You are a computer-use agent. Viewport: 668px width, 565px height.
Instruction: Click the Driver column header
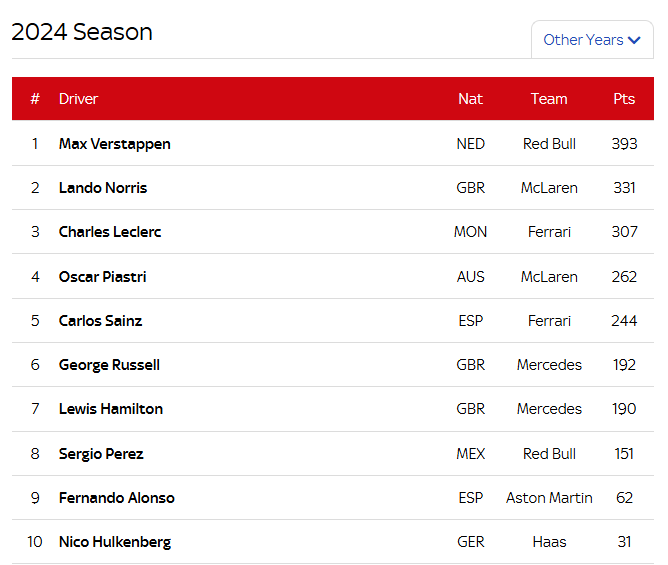[x=78, y=99]
